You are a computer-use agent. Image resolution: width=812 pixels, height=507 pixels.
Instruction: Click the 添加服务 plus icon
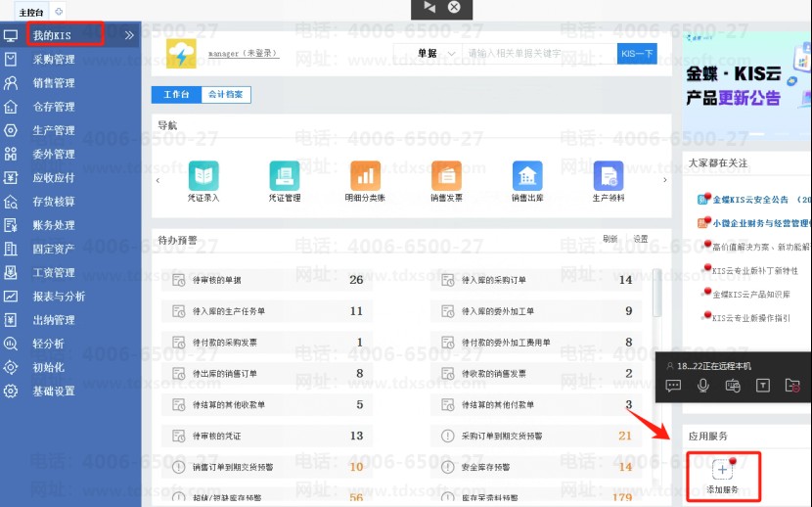721,469
